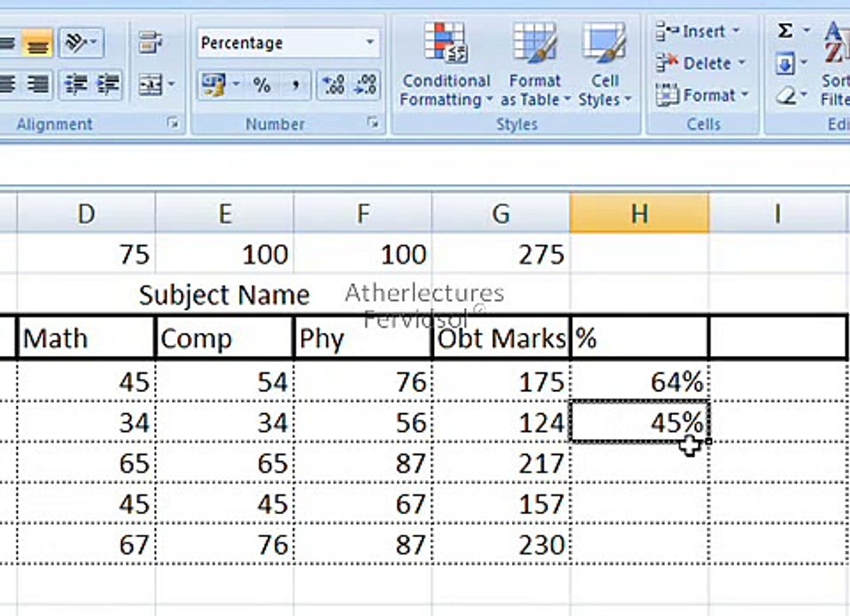Open the Merge & Center dropdown arrow
This screenshot has height=616, width=850.
tap(171, 84)
